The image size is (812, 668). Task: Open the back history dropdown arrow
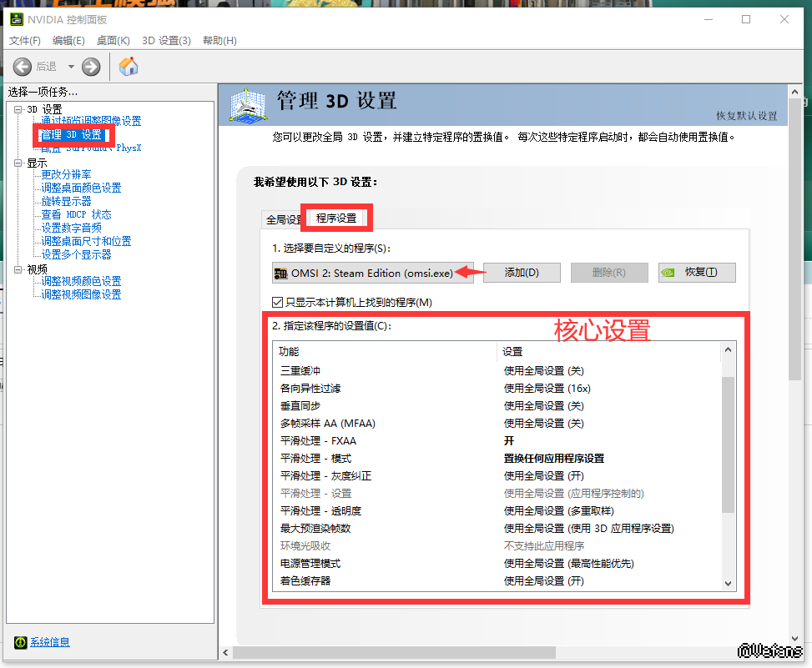[x=71, y=67]
